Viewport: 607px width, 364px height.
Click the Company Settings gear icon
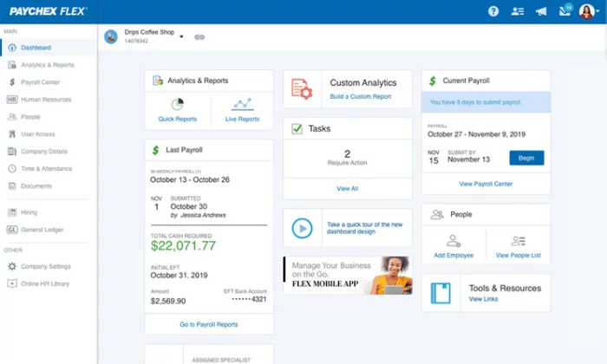point(12,267)
